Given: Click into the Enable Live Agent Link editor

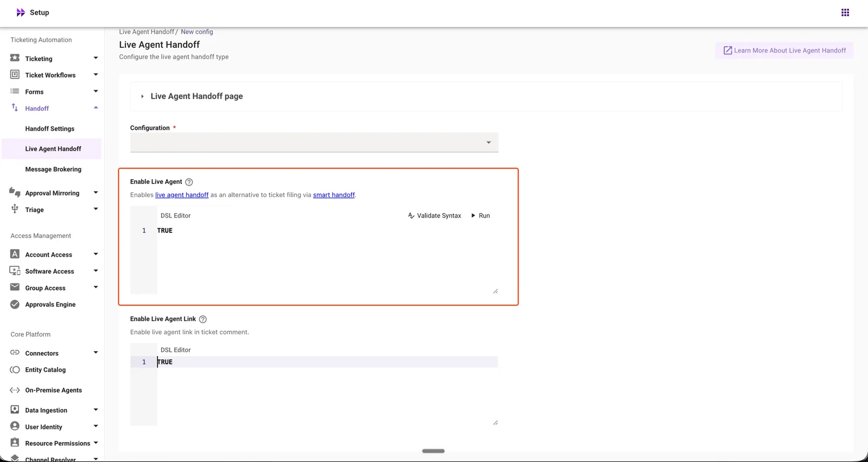Looking at the screenshot, I should pos(327,390).
